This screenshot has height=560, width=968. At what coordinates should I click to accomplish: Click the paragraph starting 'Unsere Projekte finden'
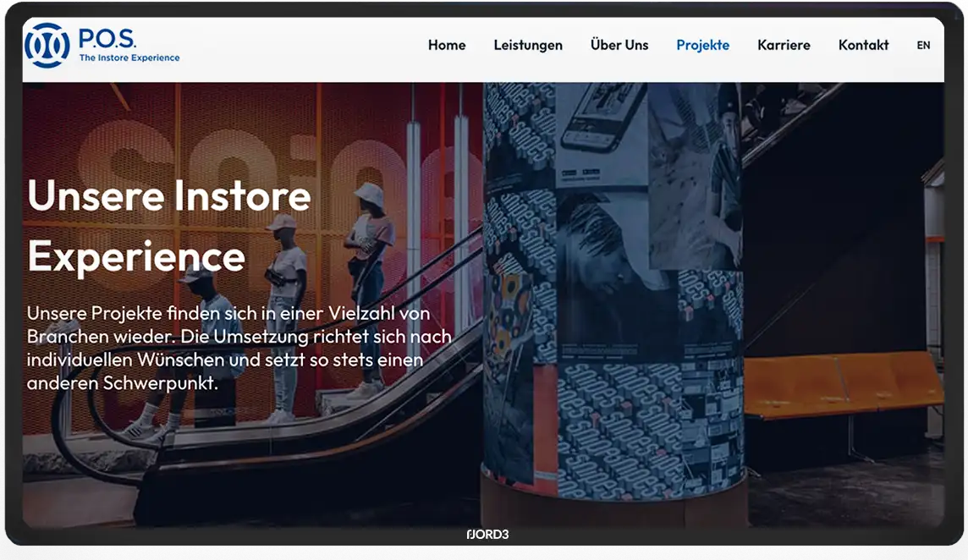(x=239, y=347)
